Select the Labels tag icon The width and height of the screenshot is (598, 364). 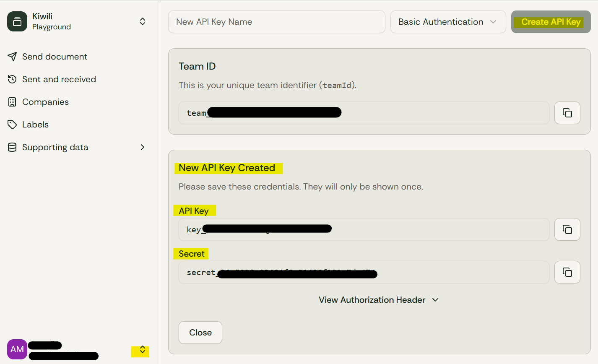12,124
